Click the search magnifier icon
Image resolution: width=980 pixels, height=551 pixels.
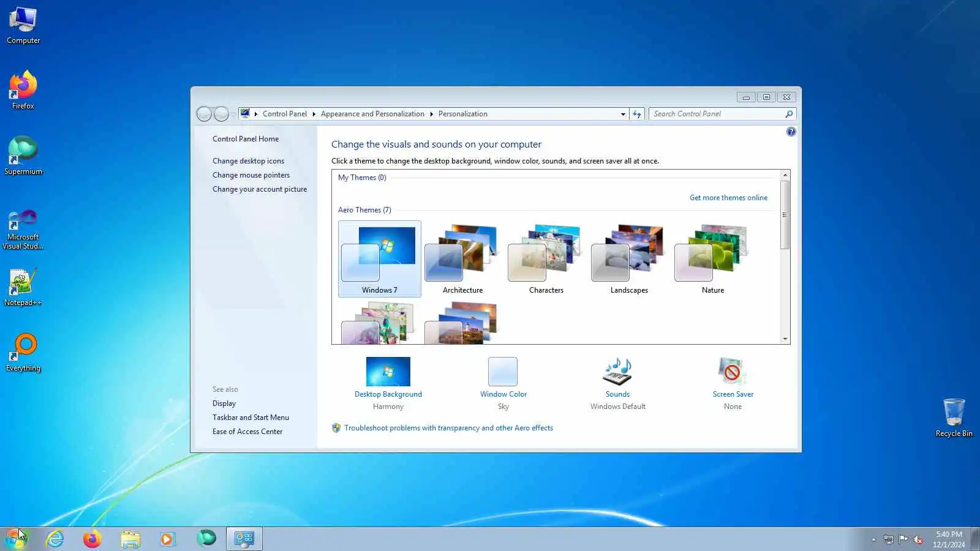pos(789,114)
